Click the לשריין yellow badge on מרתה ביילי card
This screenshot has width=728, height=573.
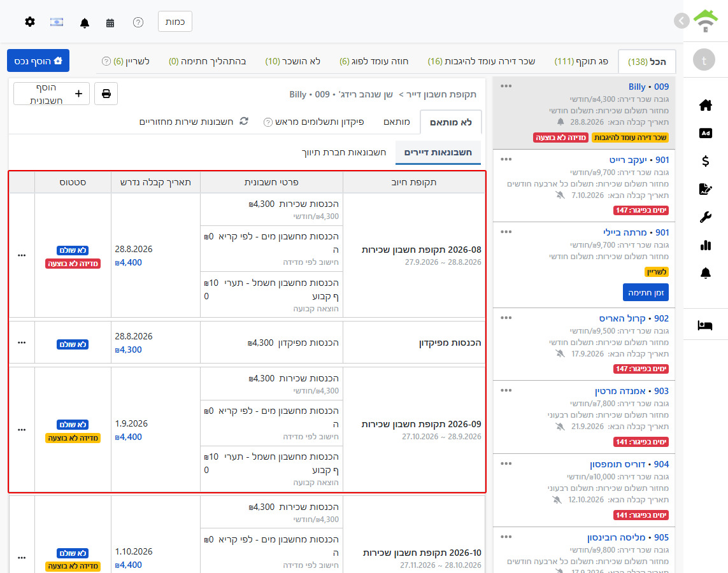[x=657, y=272]
